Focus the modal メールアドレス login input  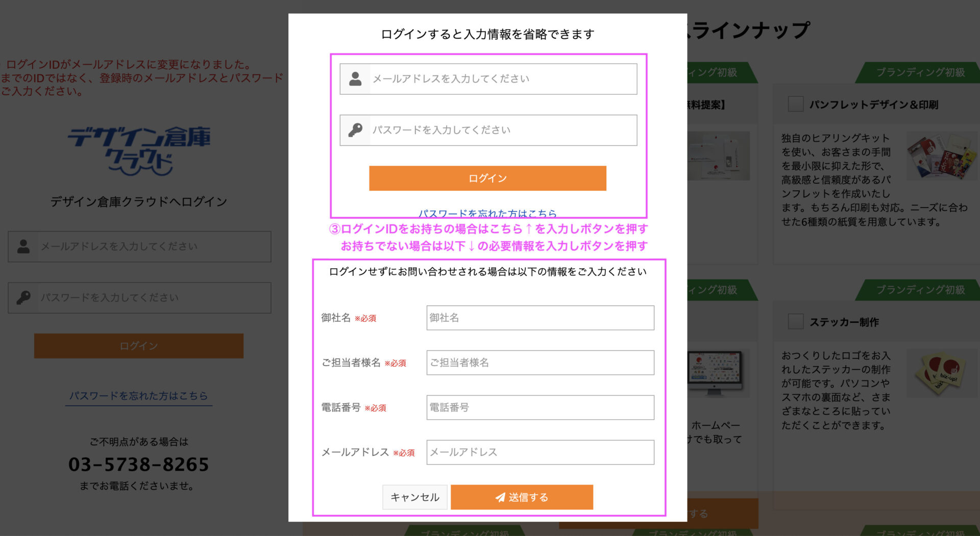[503, 79]
